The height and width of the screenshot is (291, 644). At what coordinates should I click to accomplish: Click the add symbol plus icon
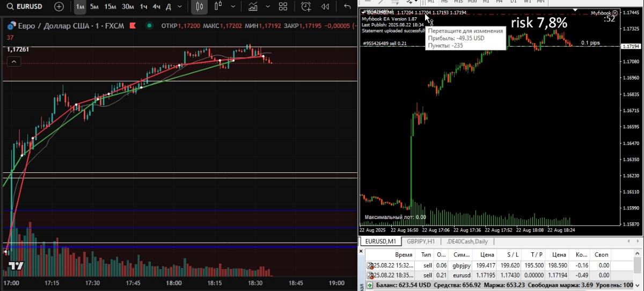[58, 7]
